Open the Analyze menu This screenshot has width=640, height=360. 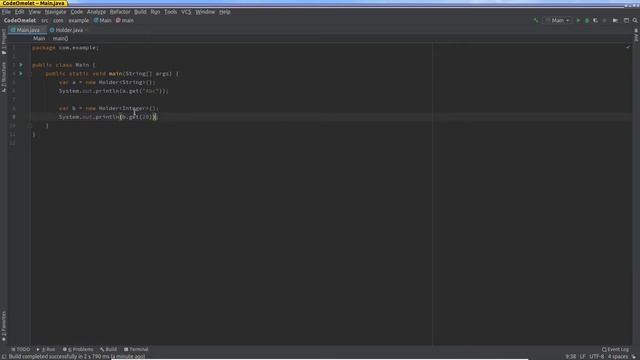tap(96, 12)
